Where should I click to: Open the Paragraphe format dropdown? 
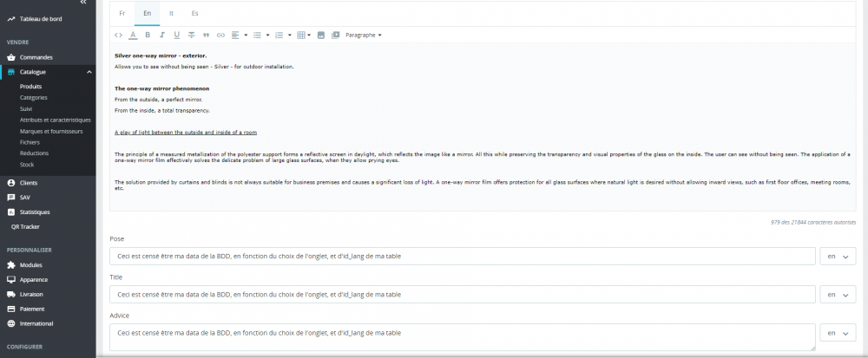(x=364, y=35)
